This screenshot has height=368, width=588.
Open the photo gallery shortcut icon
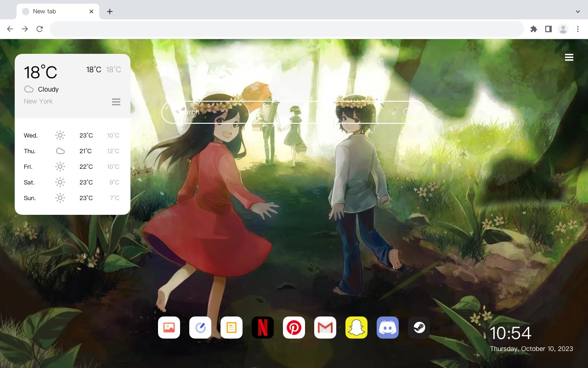[169, 328]
